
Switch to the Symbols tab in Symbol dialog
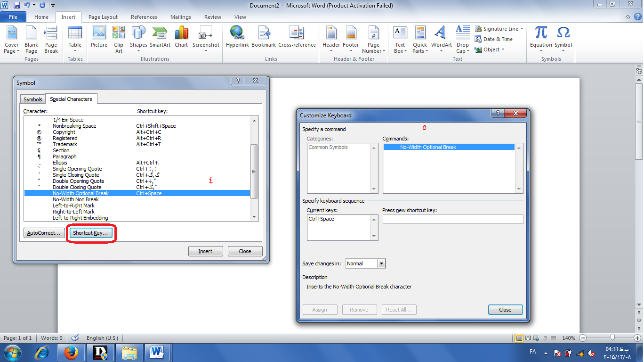coord(33,99)
